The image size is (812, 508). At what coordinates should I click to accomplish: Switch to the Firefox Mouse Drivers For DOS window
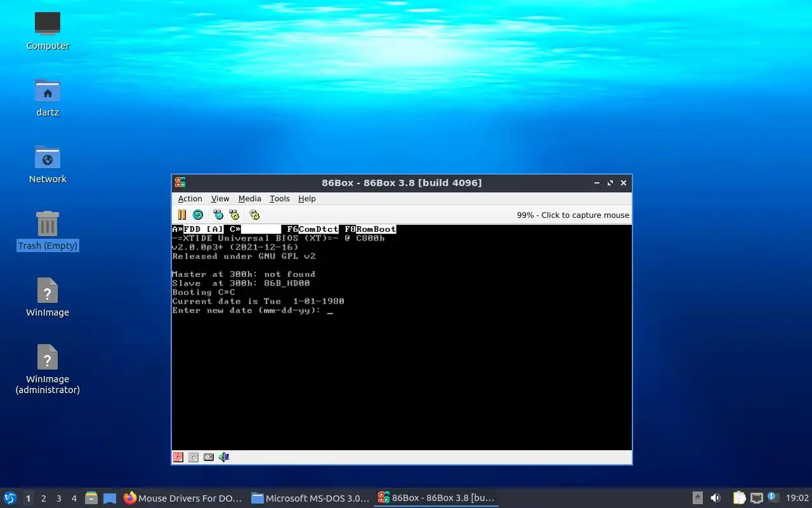(x=183, y=498)
